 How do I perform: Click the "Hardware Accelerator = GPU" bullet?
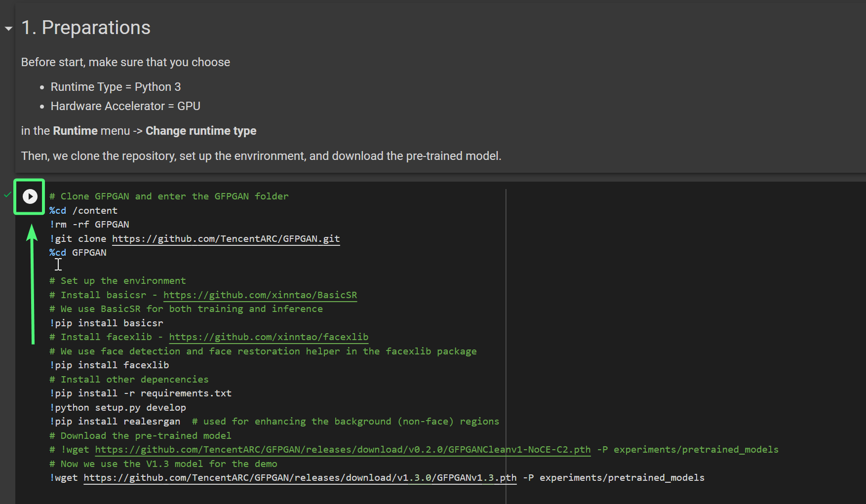[125, 106]
